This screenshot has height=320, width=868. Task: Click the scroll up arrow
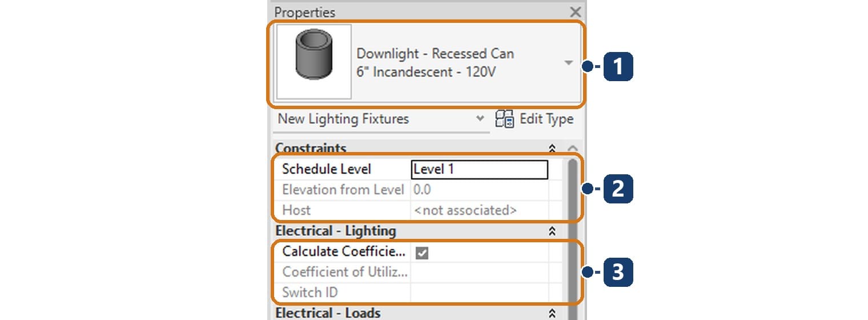[573, 149]
